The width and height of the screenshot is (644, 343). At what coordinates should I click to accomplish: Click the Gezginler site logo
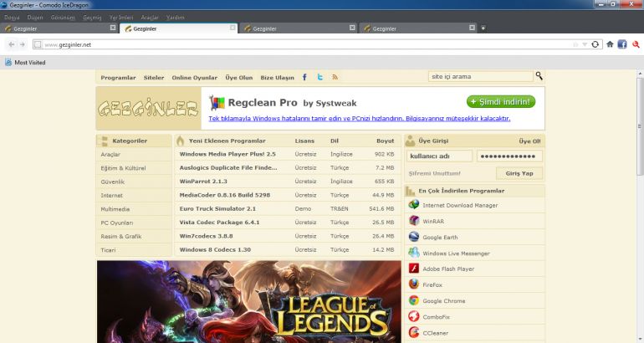coord(148,109)
